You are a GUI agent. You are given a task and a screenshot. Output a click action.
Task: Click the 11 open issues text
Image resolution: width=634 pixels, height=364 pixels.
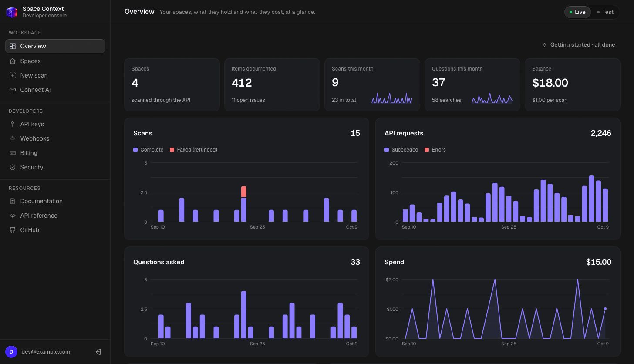point(248,100)
